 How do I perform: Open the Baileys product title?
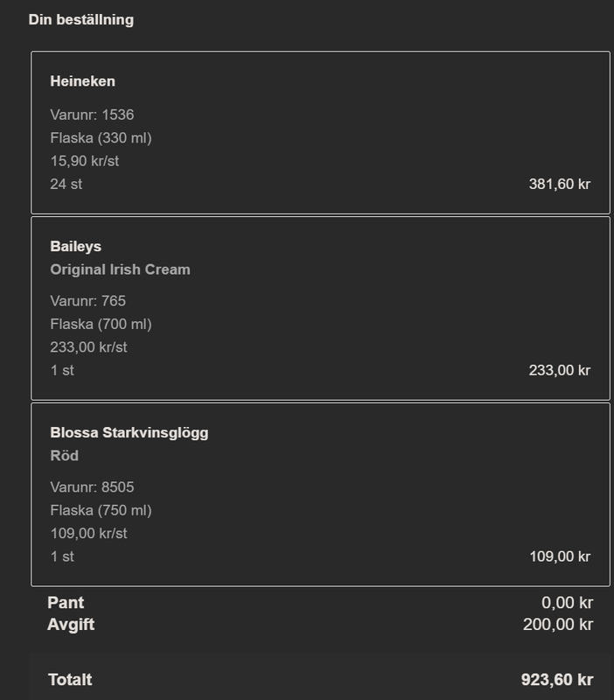click(x=76, y=247)
